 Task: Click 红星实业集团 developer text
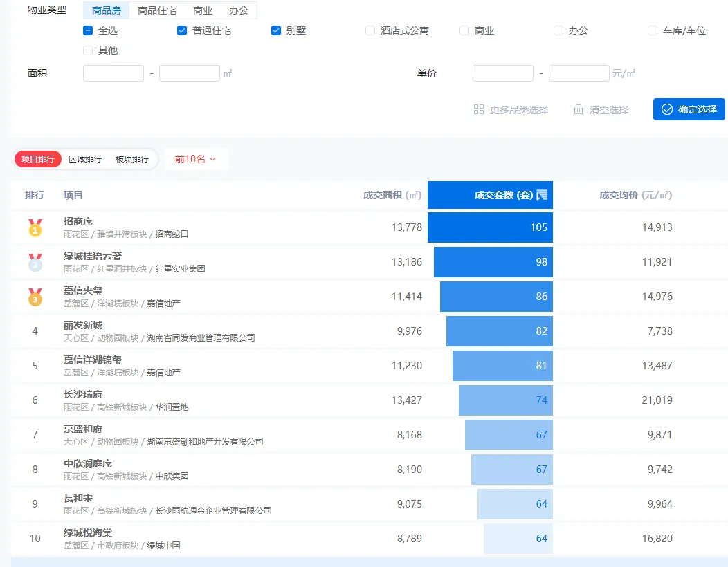click(180, 269)
